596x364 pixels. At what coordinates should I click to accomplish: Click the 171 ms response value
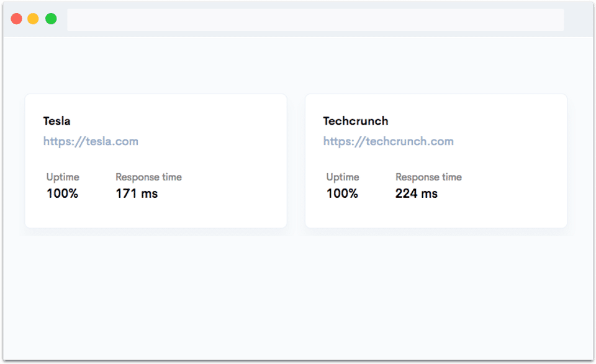pyautogui.click(x=137, y=193)
